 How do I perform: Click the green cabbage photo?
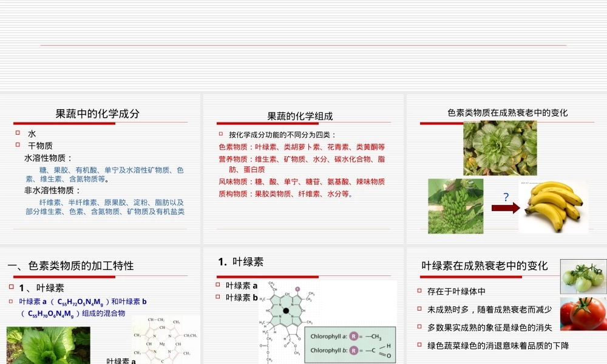tap(500, 148)
